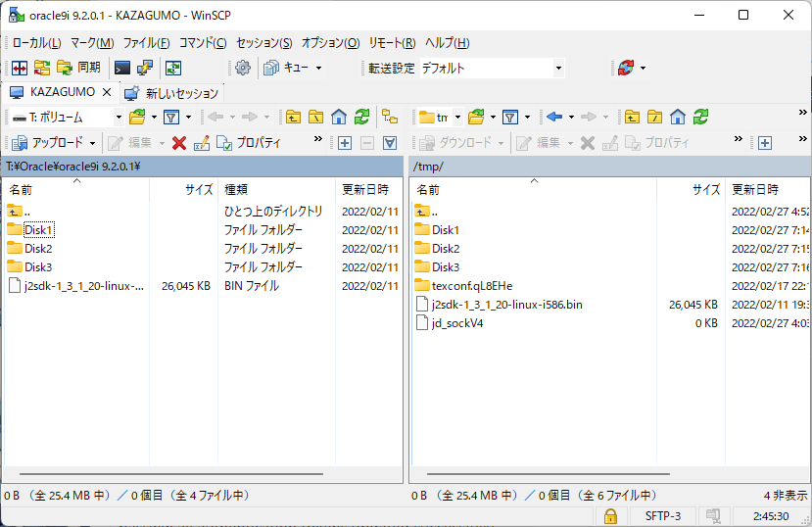Click the local filter funnel icon
The width and height of the screenshot is (812, 527).
pos(171,117)
